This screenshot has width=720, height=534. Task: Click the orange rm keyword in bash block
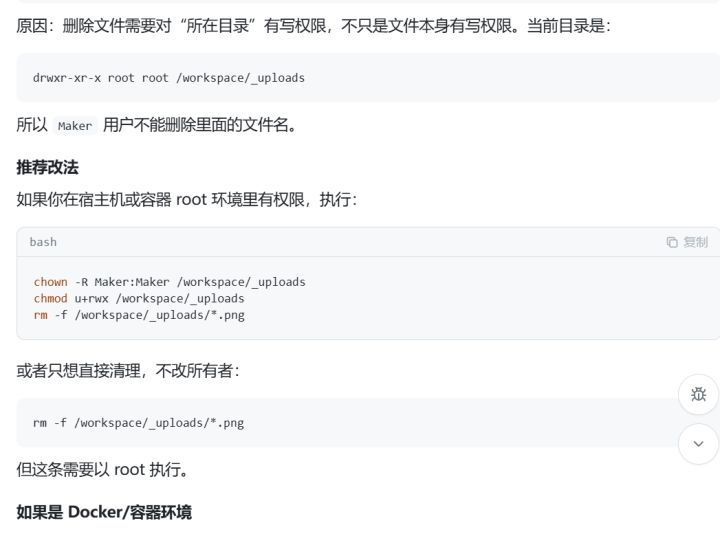pyautogui.click(x=40, y=315)
